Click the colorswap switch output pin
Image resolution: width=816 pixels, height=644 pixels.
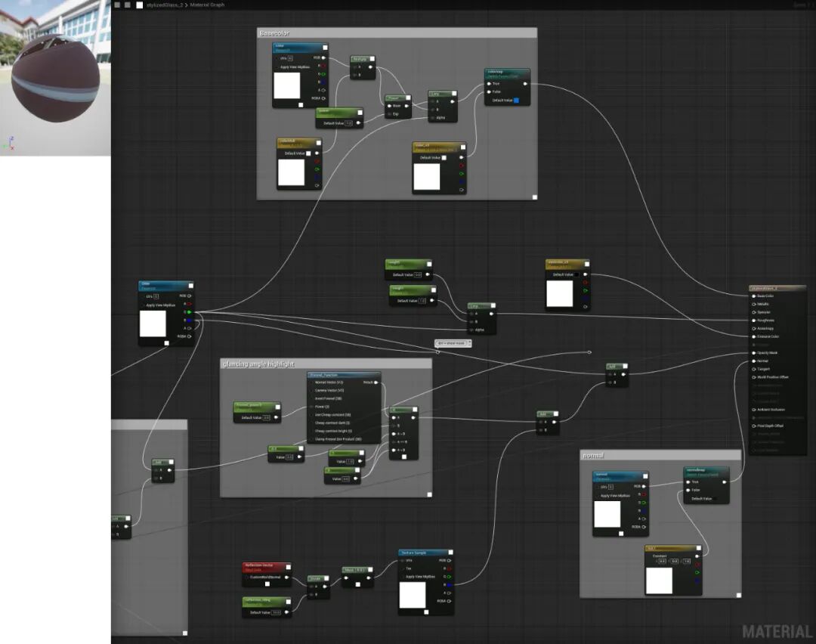[x=525, y=84]
